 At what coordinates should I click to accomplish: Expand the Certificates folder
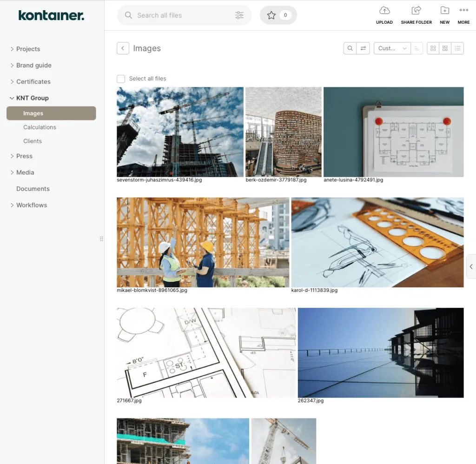pyautogui.click(x=12, y=82)
